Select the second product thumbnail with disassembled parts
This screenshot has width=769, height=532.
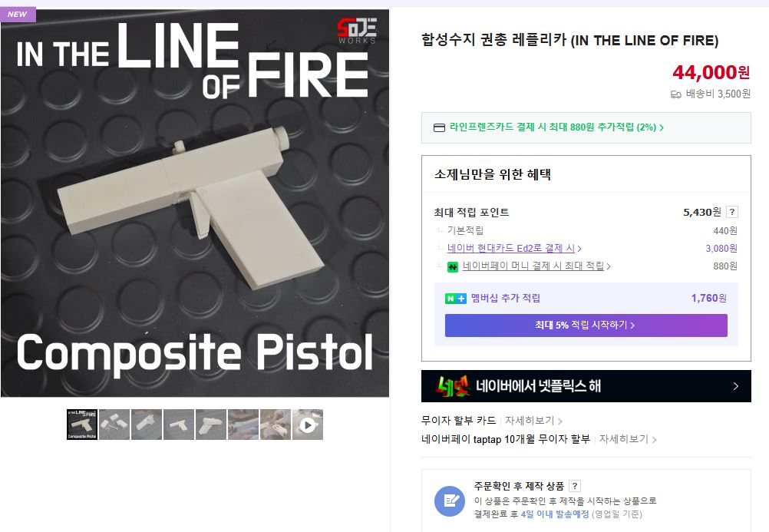coord(114,425)
